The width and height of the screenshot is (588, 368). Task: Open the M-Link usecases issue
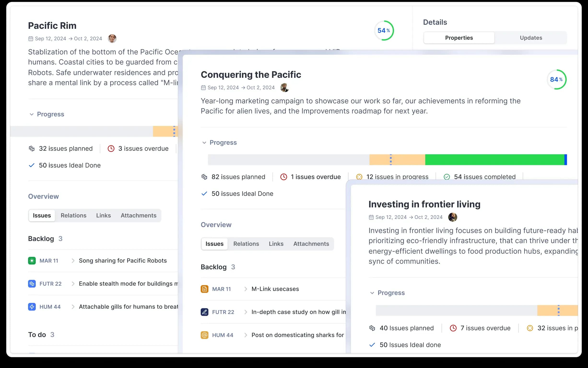point(275,289)
